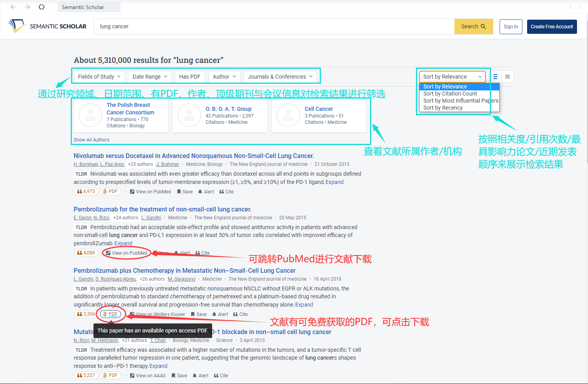Screen dimensions: 588x384
Task: Toggle the Has PDF filter
Action: point(190,76)
